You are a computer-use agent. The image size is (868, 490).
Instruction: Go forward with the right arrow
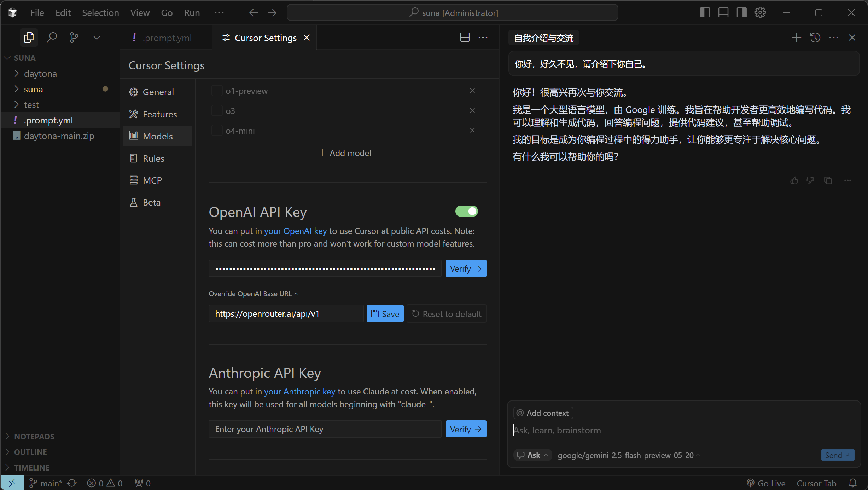pyautogui.click(x=272, y=13)
